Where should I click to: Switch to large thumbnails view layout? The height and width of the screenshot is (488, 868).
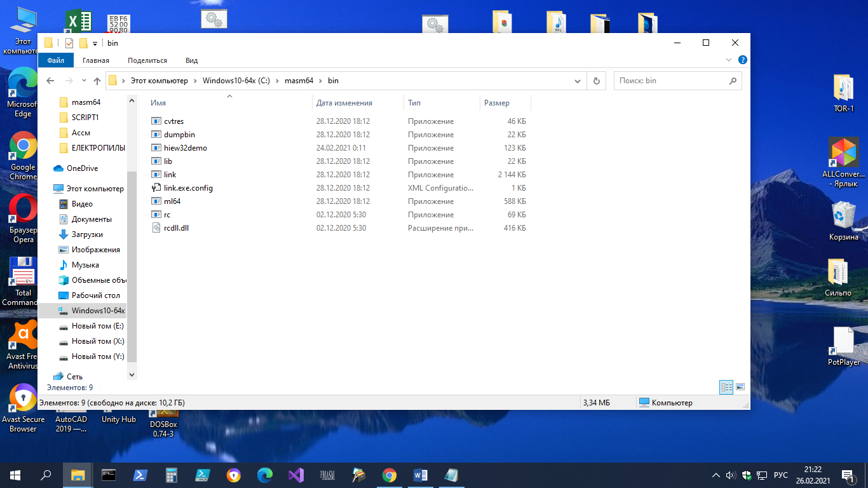740,386
